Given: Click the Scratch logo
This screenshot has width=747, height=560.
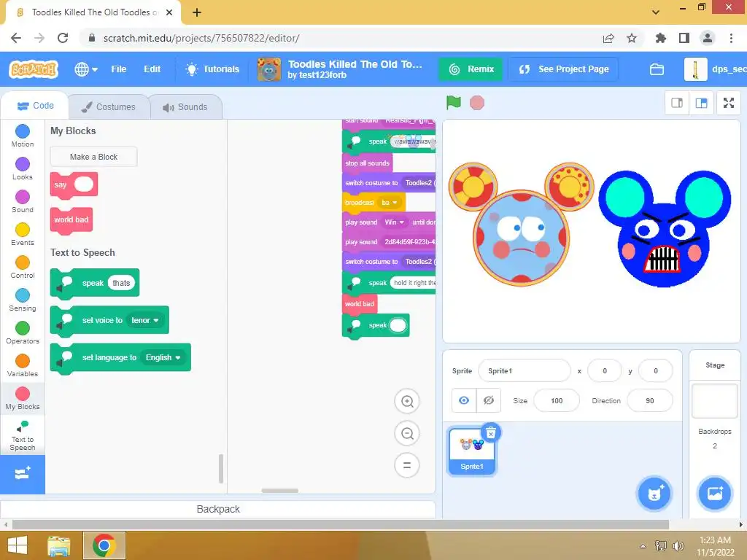Looking at the screenshot, I should (x=34, y=69).
